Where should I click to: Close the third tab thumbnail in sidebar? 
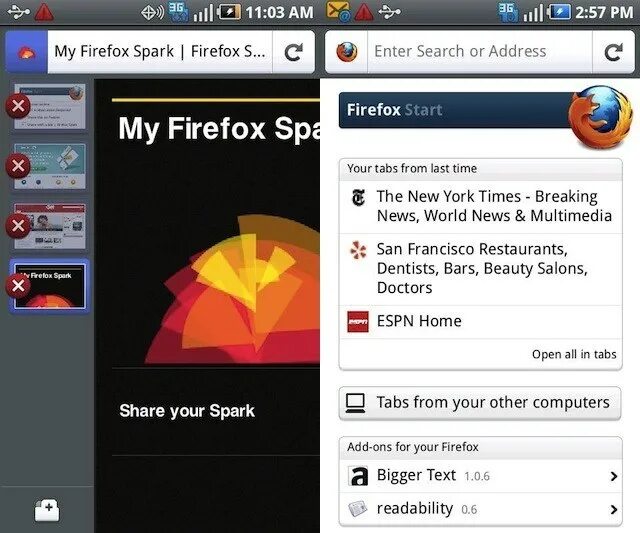click(18, 225)
